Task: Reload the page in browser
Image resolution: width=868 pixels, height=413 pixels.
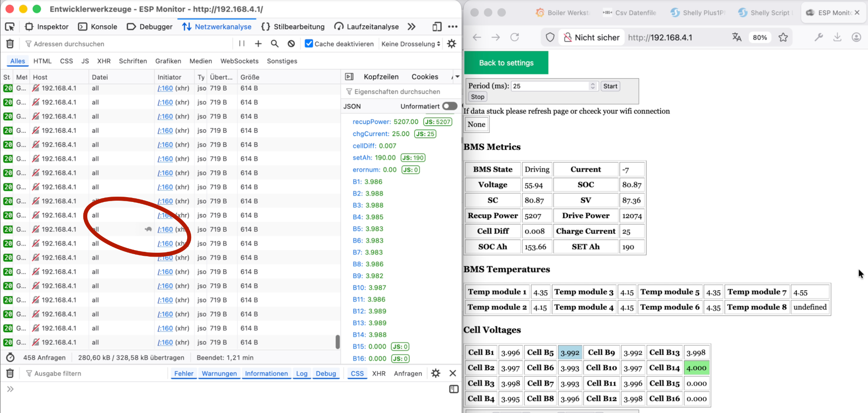Action: [x=515, y=37]
